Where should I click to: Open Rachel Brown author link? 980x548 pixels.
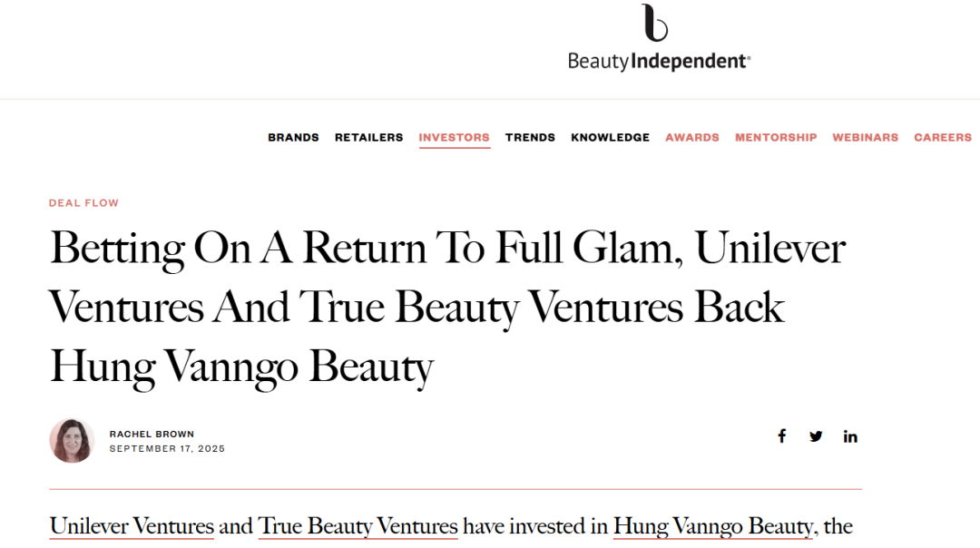152,434
